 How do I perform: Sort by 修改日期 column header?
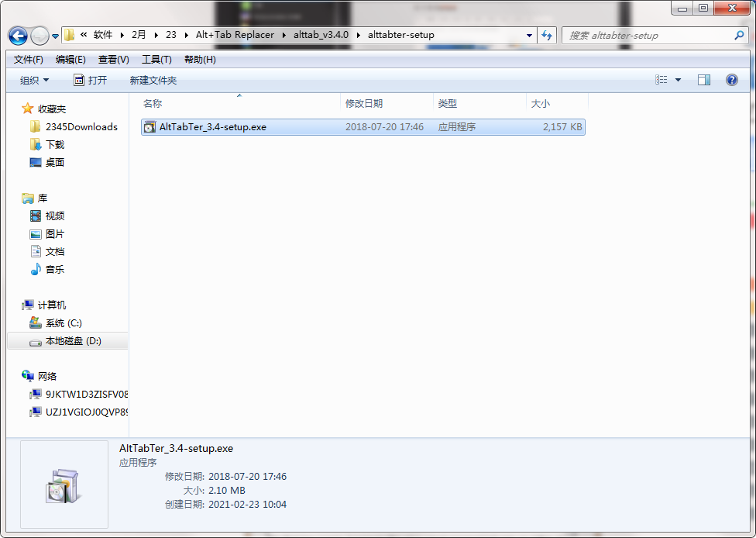pyautogui.click(x=387, y=103)
